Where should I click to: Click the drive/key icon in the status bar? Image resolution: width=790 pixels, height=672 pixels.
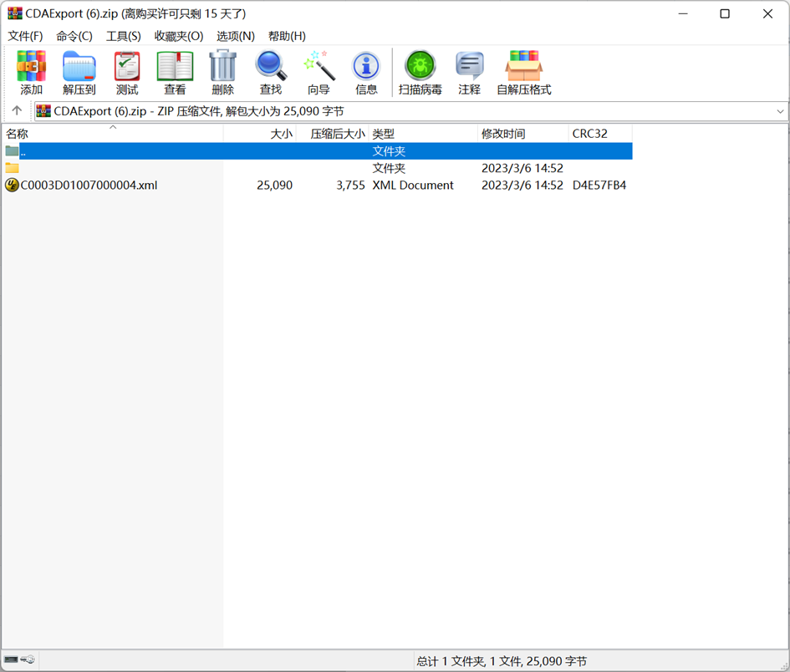tap(19, 659)
